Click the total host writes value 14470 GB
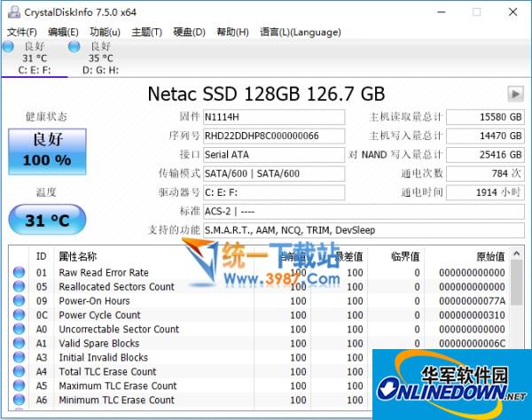This screenshot has height=420, width=532. coord(485,136)
